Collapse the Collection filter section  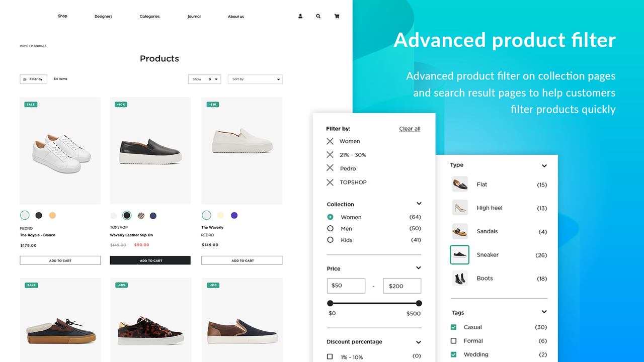pyautogui.click(x=419, y=204)
